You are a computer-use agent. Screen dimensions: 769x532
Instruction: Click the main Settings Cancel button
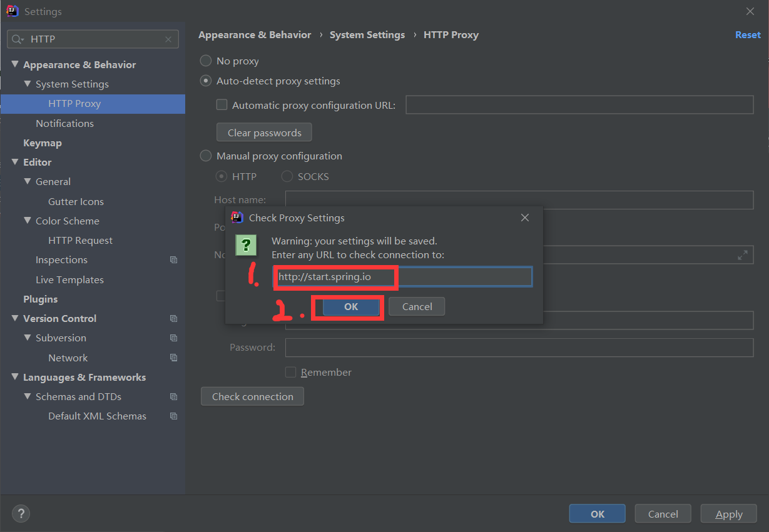(x=663, y=514)
